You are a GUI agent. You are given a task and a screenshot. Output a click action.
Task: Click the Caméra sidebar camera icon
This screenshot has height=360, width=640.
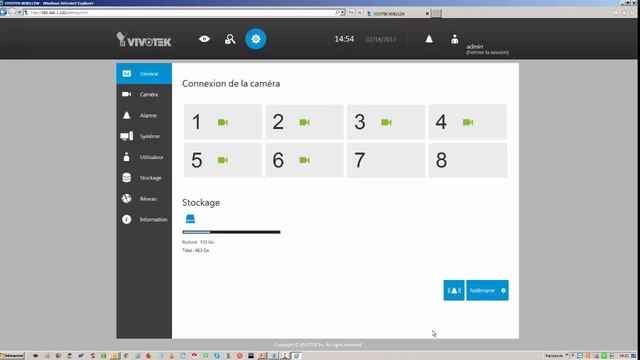click(127, 94)
